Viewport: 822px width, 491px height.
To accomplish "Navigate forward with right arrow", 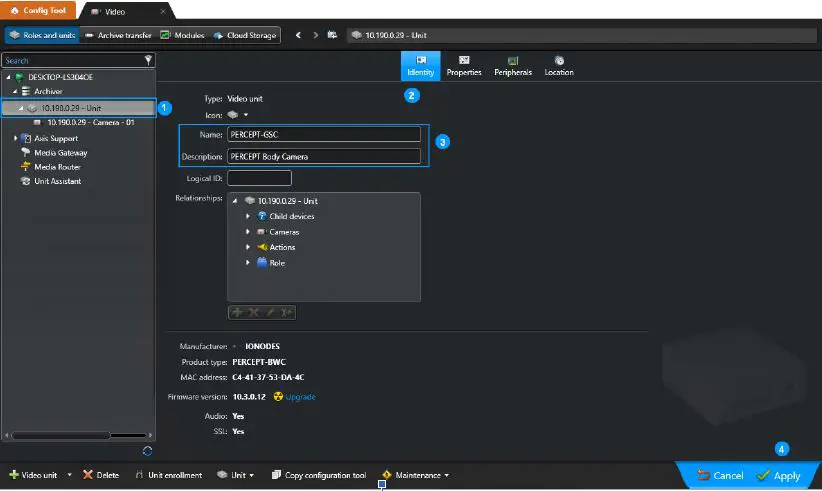I will click(x=316, y=35).
